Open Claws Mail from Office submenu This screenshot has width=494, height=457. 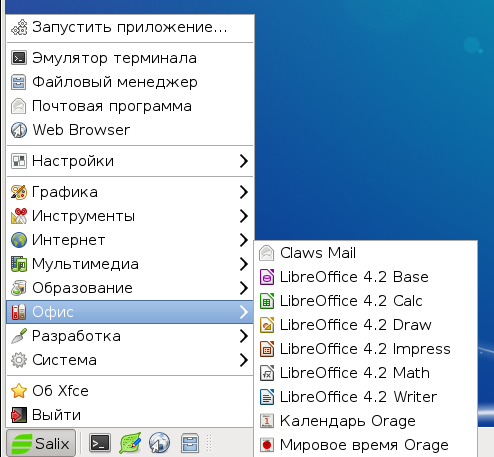click(365, 253)
